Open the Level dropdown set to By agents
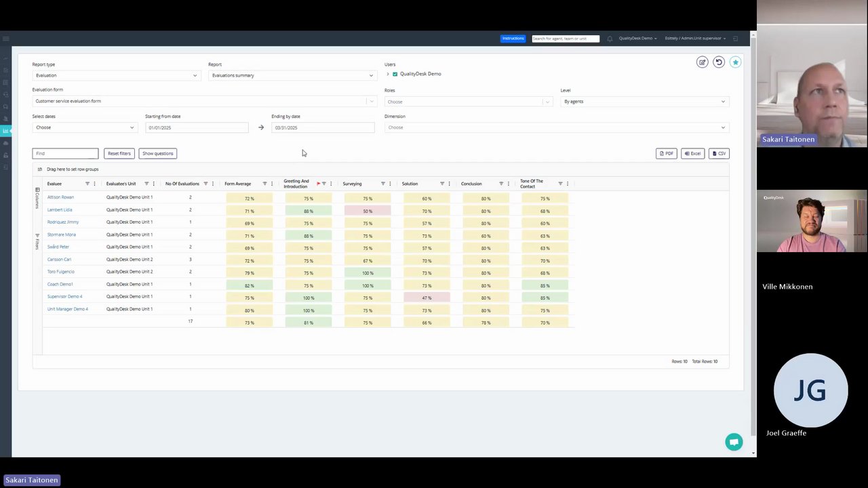The width and height of the screenshot is (868, 488). coord(645,102)
